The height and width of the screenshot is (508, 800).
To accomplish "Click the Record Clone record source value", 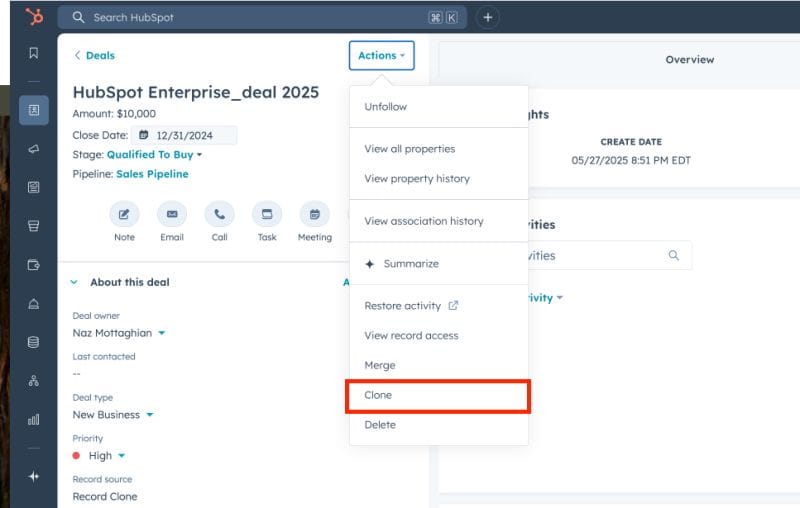I will (105, 497).
